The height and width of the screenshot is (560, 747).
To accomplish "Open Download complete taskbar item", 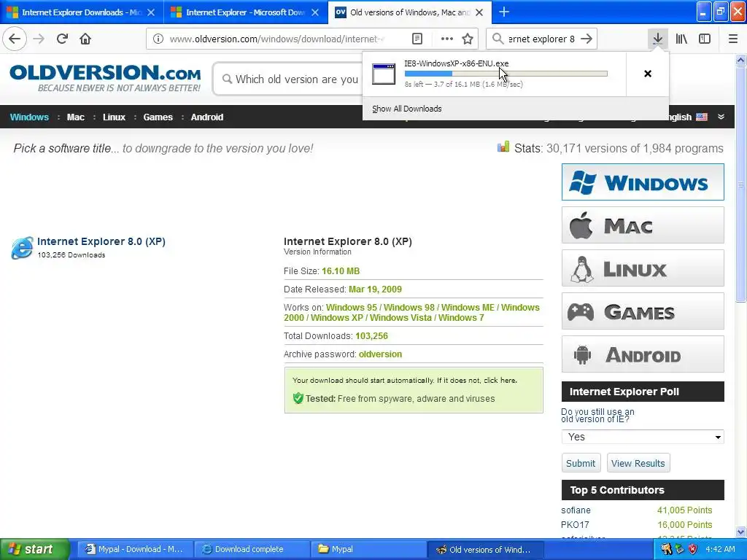I will tap(252, 549).
